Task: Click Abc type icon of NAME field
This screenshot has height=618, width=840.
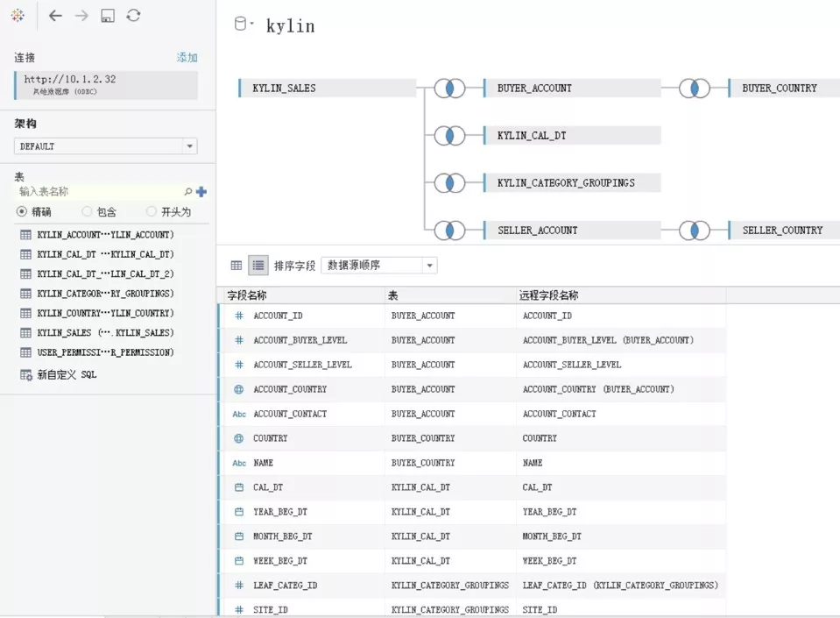Action: (x=239, y=463)
